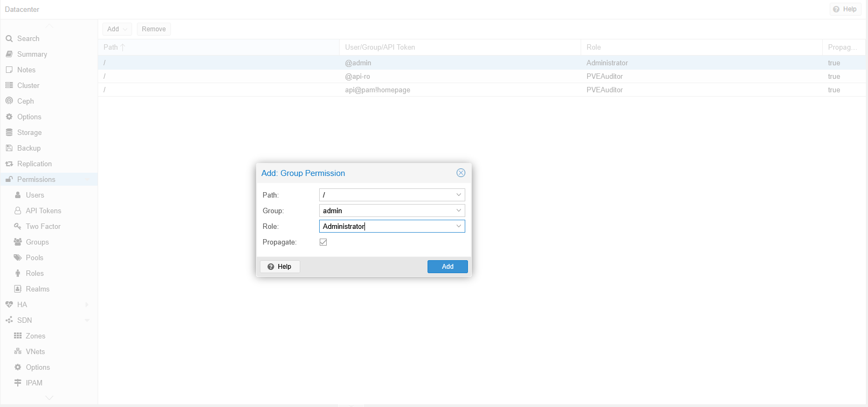
Task: Click the Replication arrows icon
Action: pos(9,164)
